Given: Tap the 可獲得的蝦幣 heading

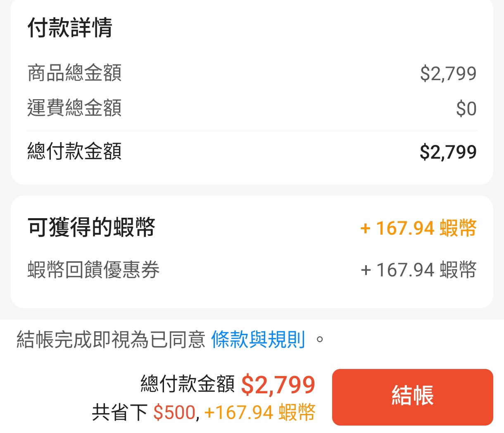Looking at the screenshot, I should pyautogui.click(x=91, y=227).
